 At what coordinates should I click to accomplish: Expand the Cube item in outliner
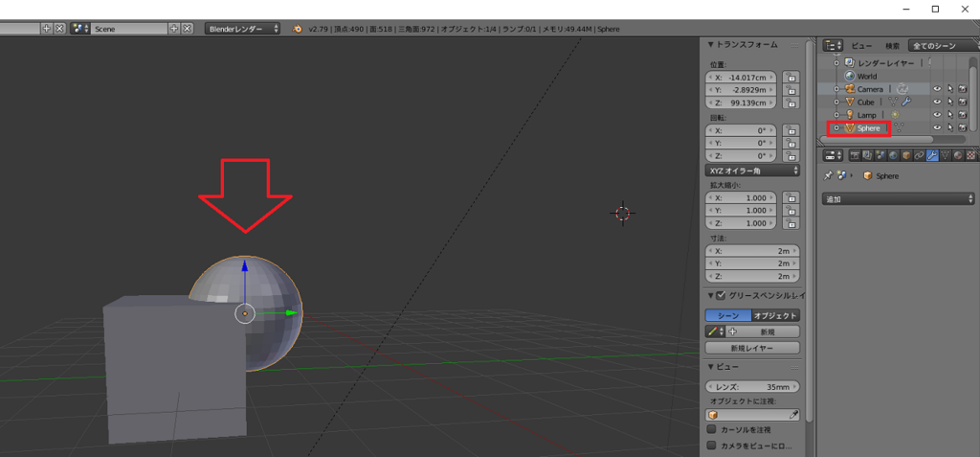(x=836, y=103)
